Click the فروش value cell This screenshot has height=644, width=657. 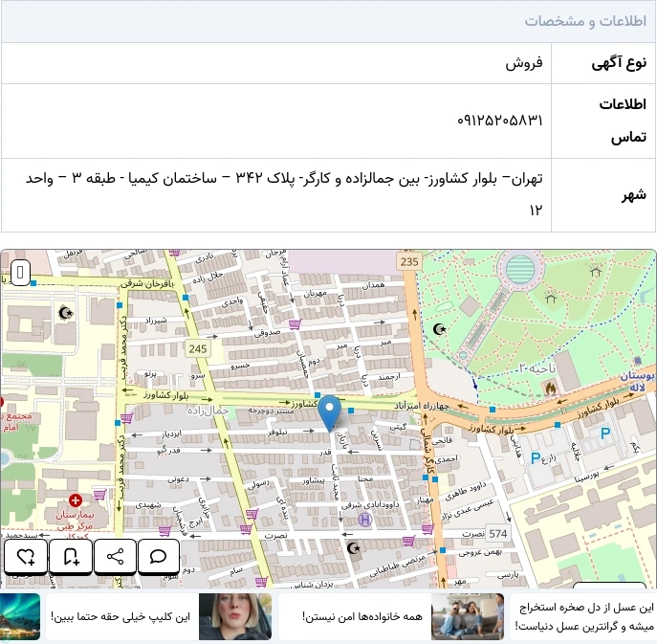(524, 63)
